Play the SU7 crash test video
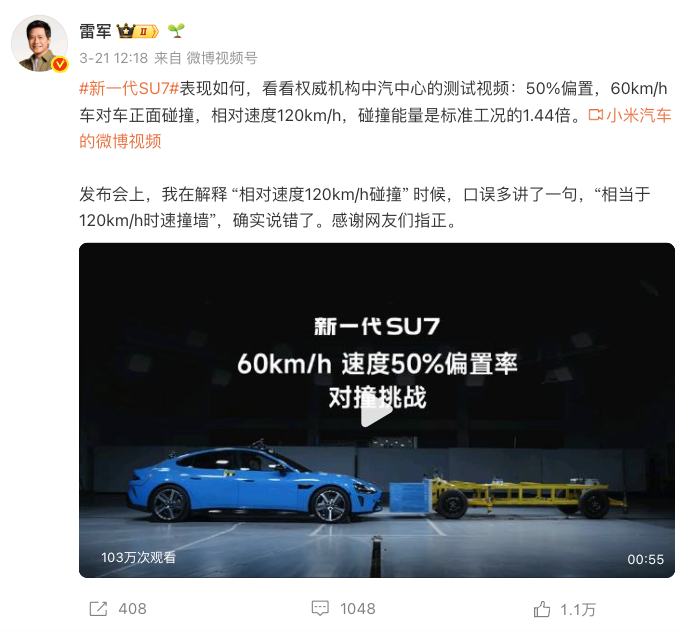Image resolution: width=679 pixels, height=631 pixels. [x=376, y=414]
